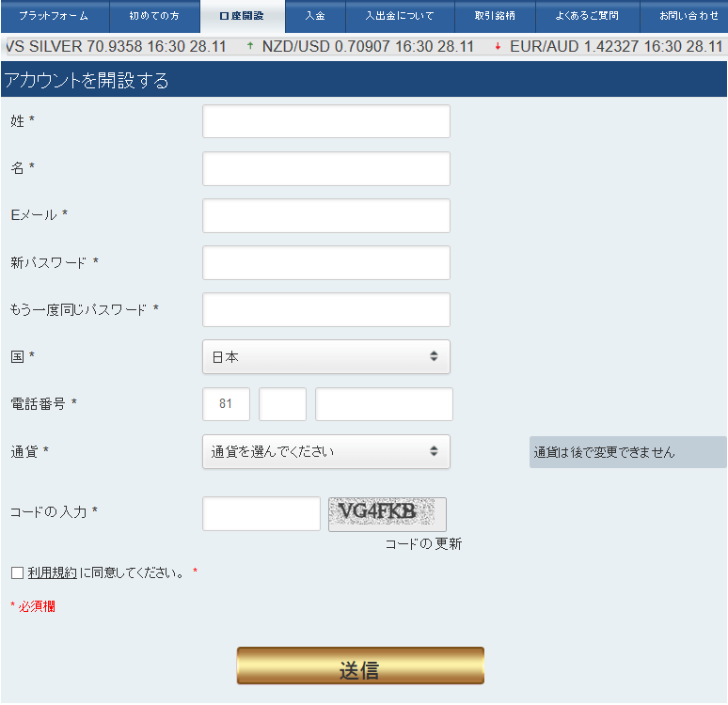Open the よくあるご質問 tab
The width and height of the screenshot is (728, 705).
pos(587,16)
